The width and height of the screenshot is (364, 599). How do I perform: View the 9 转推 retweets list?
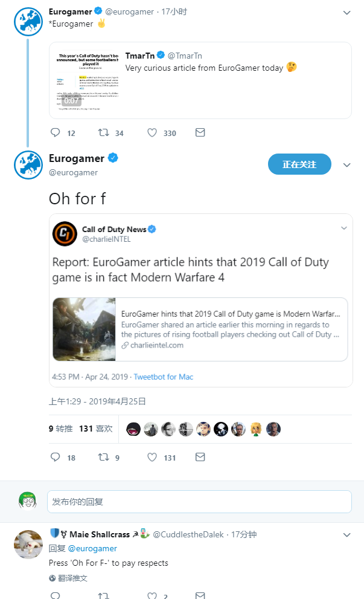(x=60, y=429)
